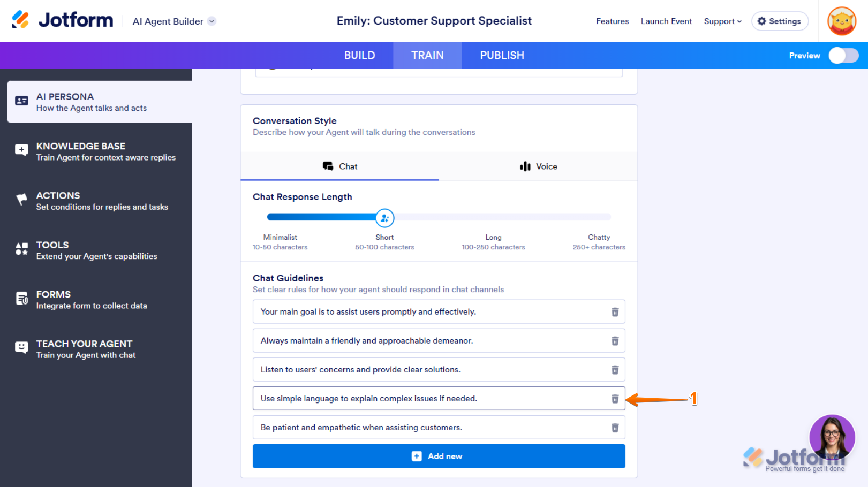Select the Voice conversation style tab
This screenshot has width=868, height=487.
538,166
